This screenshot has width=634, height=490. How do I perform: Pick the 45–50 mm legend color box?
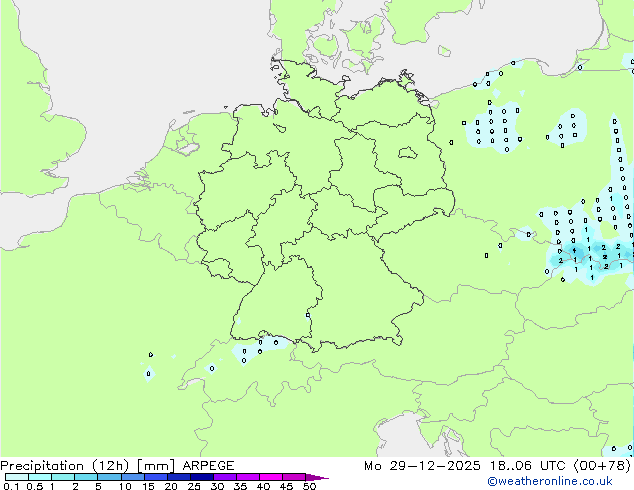(294, 477)
